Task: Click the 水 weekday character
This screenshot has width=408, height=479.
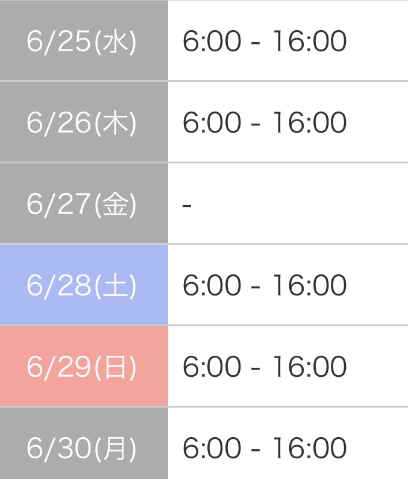Action: [115, 42]
